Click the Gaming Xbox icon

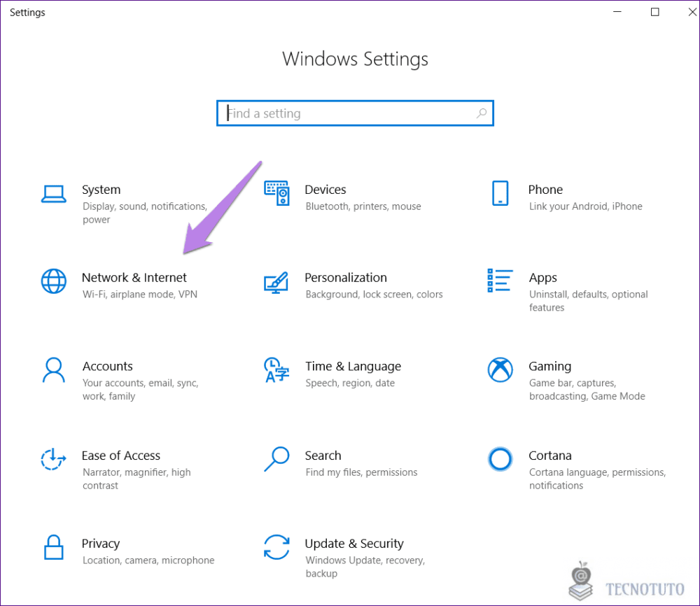500,369
